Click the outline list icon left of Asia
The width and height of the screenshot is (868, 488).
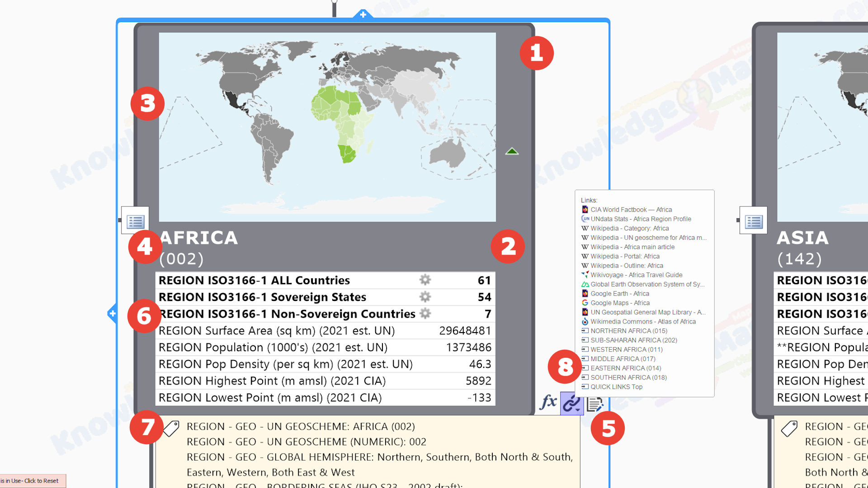(753, 221)
